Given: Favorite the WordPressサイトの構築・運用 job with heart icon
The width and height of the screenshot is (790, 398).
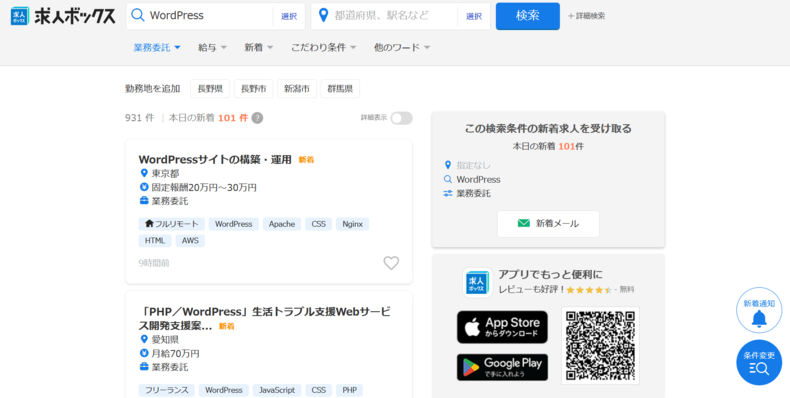Looking at the screenshot, I should [391, 263].
